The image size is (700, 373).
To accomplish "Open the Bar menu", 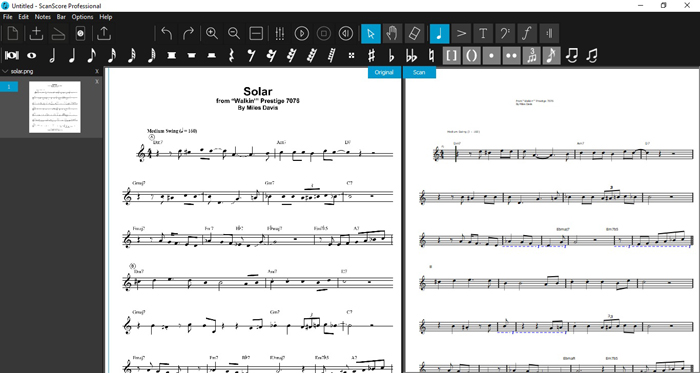I will click(61, 17).
